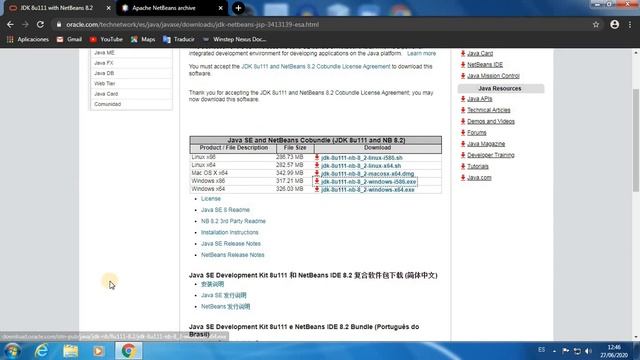Open the Maps bookmark

click(143, 39)
